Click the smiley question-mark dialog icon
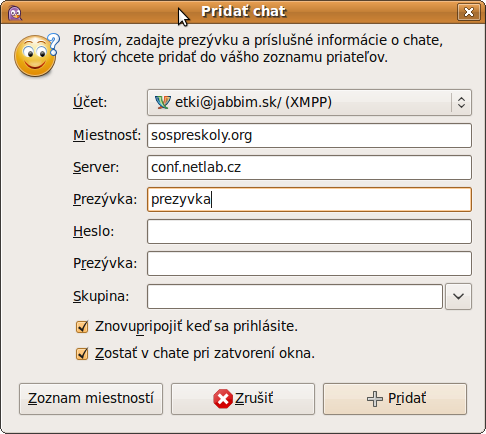The height and width of the screenshot is (434, 486). (37, 55)
